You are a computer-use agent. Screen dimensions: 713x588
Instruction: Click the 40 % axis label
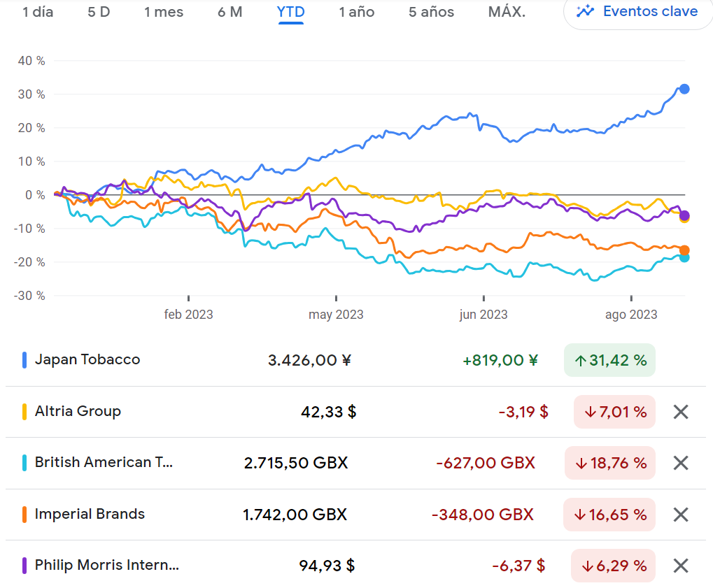coord(31,61)
